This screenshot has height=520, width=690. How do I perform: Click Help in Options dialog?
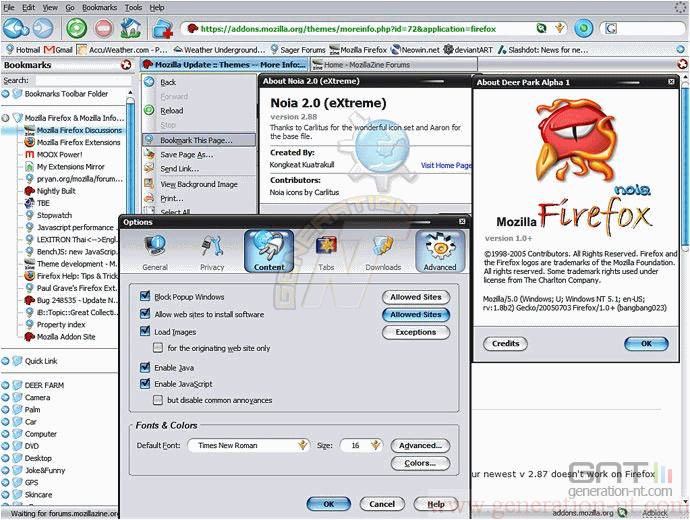[x=436, y=504]
